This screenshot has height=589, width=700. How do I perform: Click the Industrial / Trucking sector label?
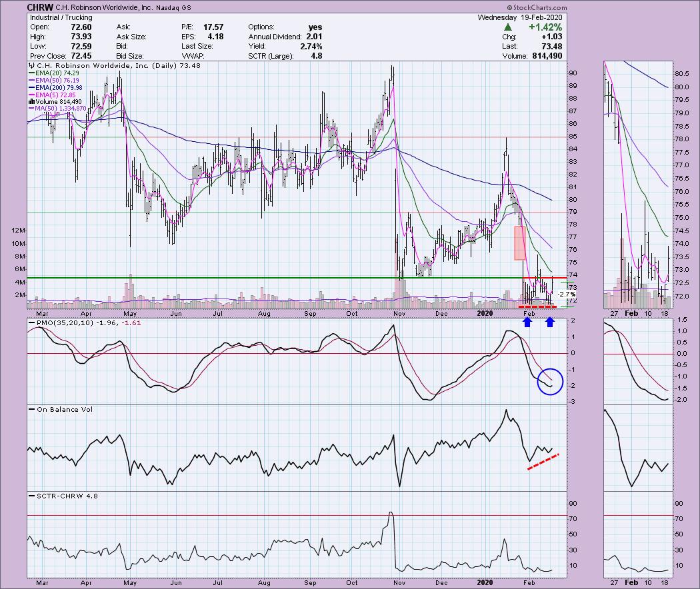61,17
